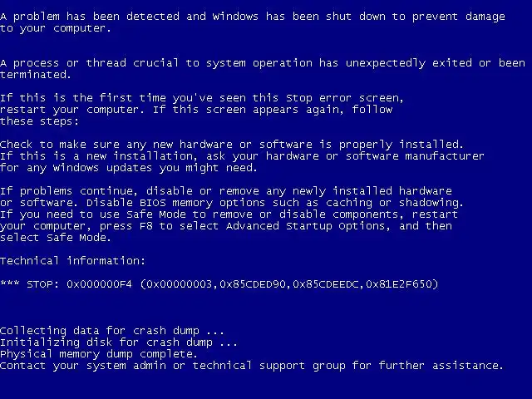Click the parameter 0x85CDEEDC
Screen dimensions: 532x399
click(326, 284)
